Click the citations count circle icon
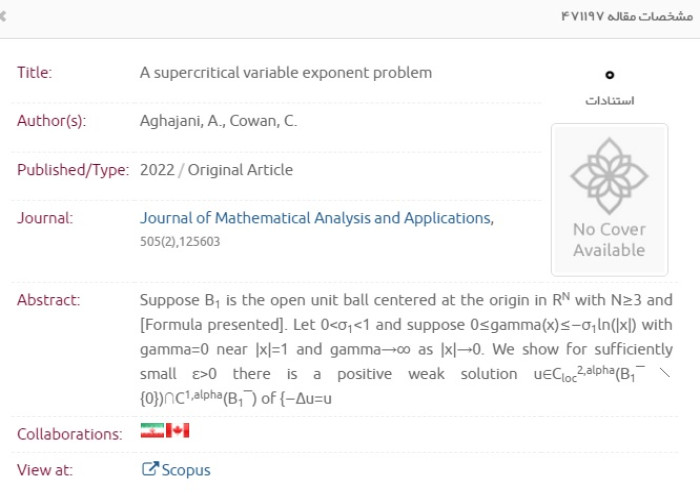Viewport: 700px width, 500px height. coord(609,75)
